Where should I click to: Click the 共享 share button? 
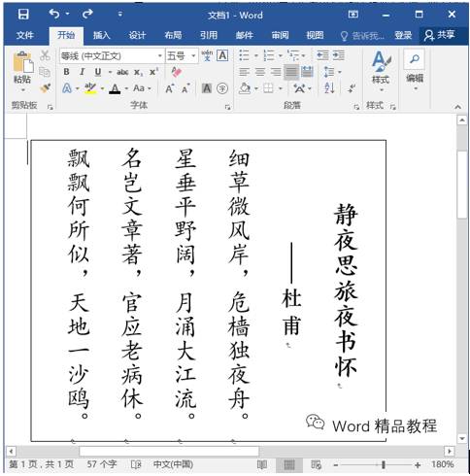[x=440, y=35]
